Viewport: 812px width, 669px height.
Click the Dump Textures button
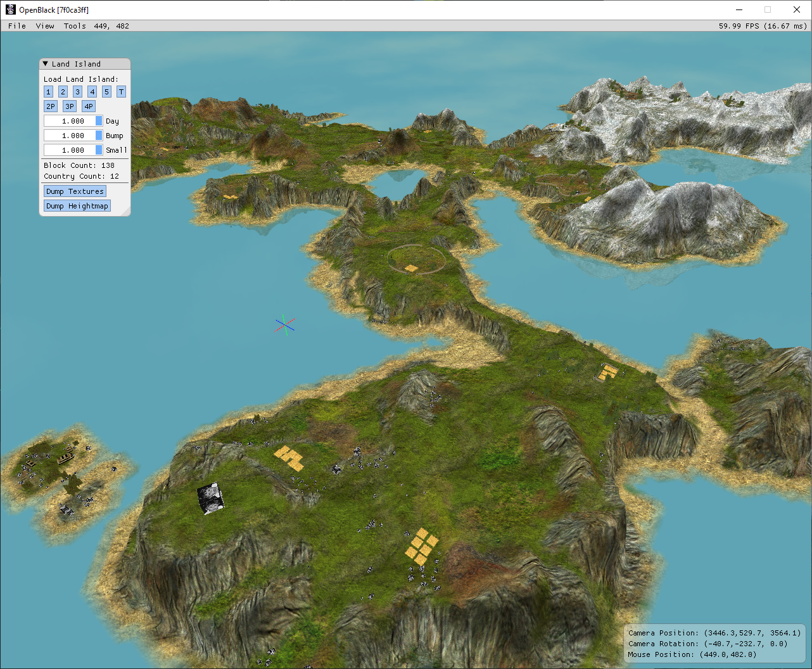click(75, 191)
